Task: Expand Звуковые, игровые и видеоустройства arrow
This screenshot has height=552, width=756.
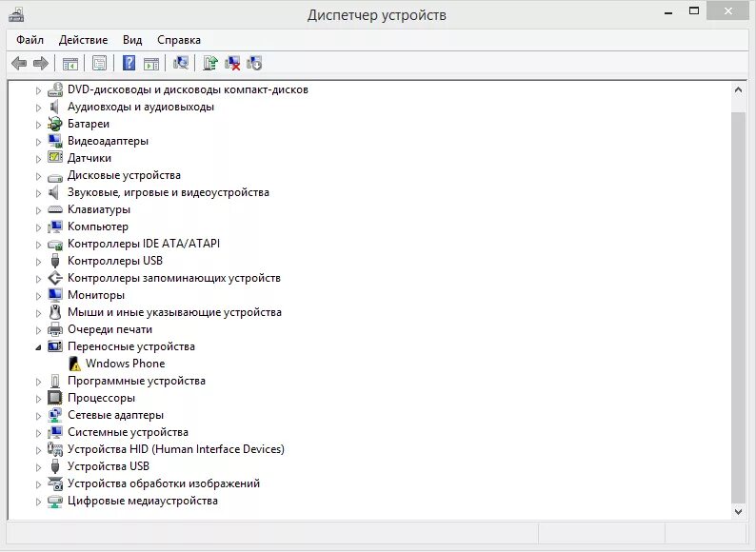Action: coord(39,193)
